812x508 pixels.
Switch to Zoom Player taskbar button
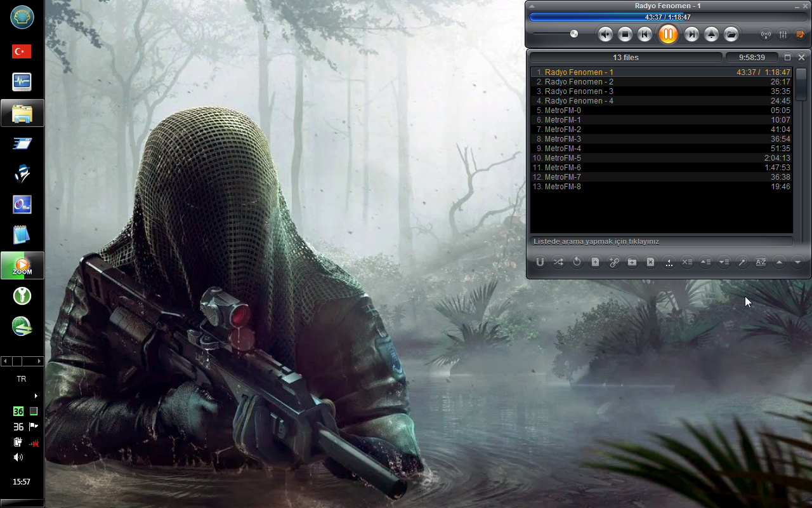coord(22,265)
